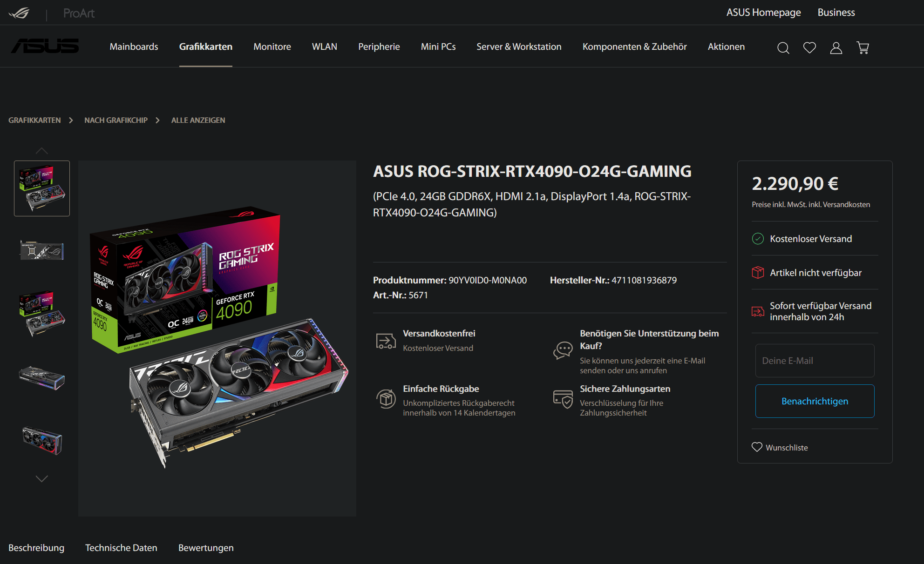Add product to Wunschliste via the heart

click(757, 447)
